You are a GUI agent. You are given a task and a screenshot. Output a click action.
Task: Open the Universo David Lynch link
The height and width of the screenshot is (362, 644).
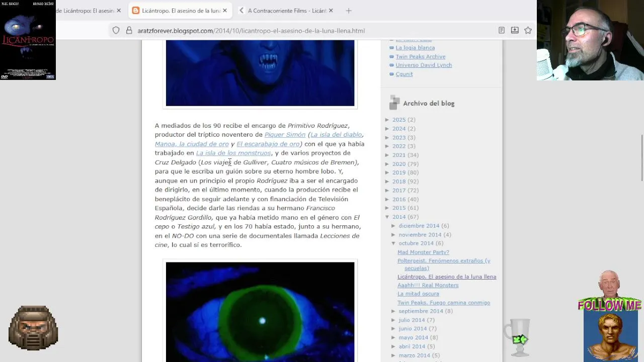point(424,65)
